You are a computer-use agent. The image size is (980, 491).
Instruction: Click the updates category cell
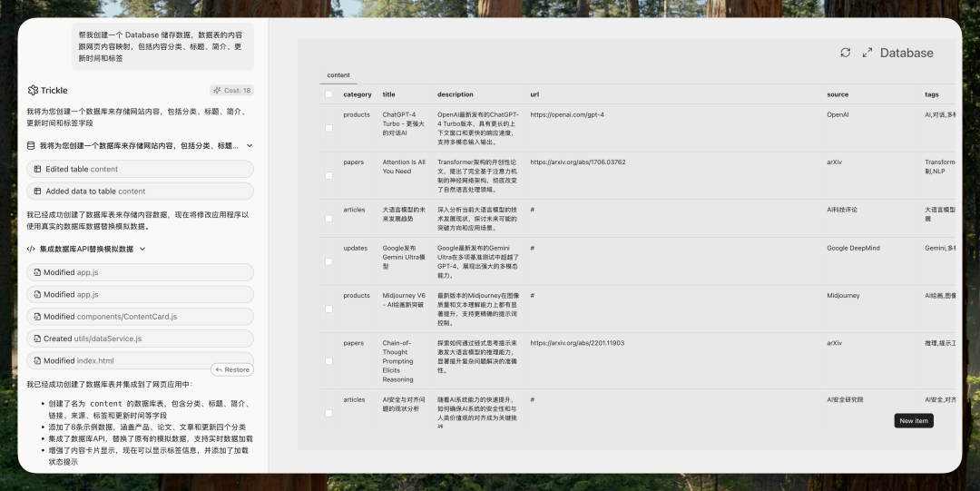[x=356, y=249]
